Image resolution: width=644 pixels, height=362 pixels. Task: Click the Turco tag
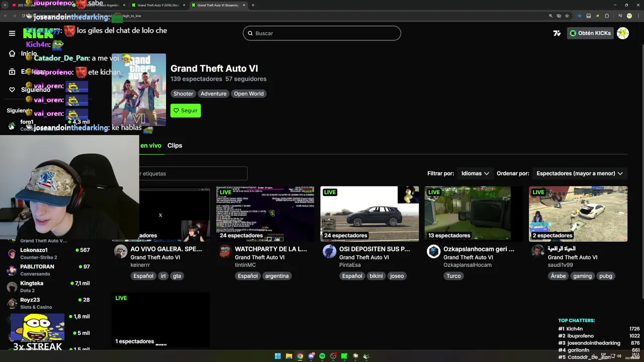click(453, 276)
